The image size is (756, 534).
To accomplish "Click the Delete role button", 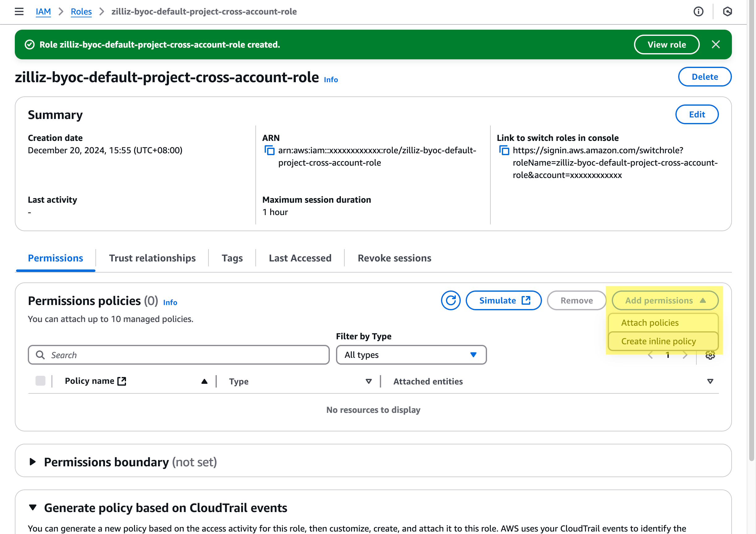I will pos(704,76).
